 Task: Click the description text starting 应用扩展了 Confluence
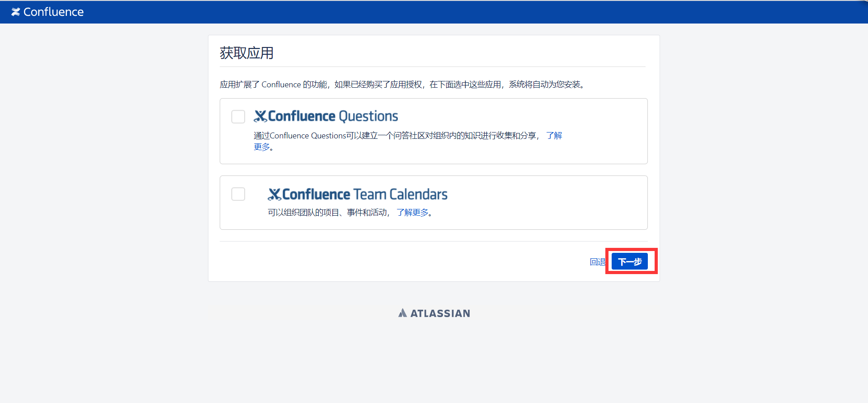tap(403, 85)
